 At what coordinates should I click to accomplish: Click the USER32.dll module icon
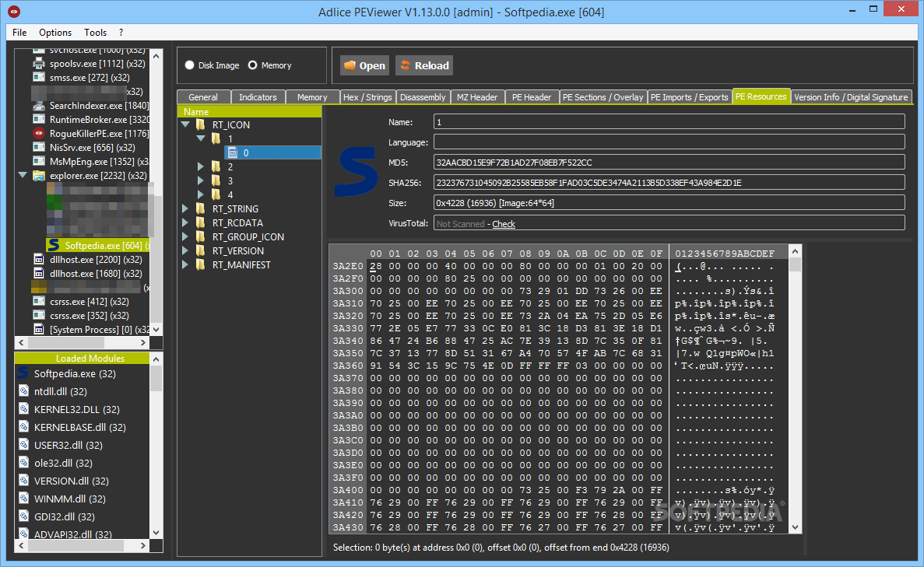click(x=23, y=445)
